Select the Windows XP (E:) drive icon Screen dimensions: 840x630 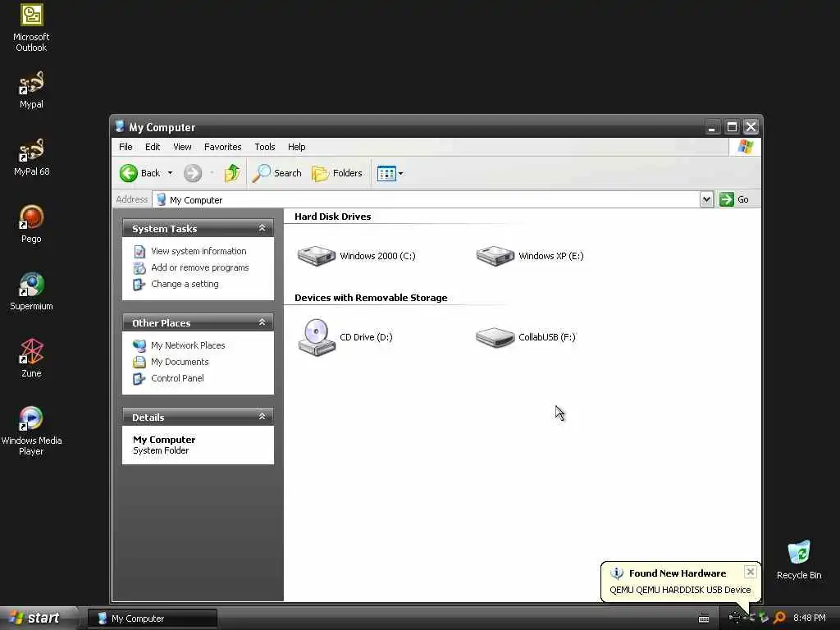[x=495, y=256]
